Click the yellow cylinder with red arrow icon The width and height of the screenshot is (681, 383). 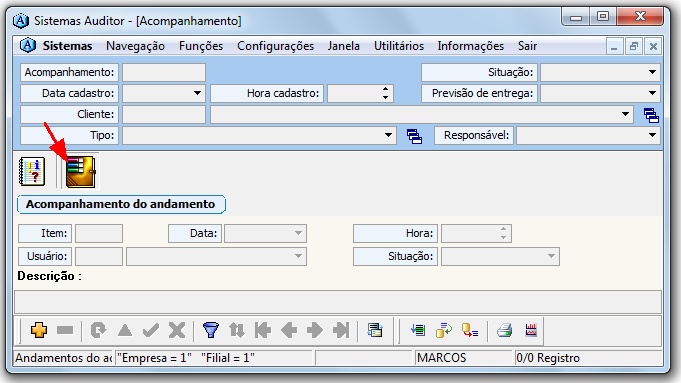click(470, 330)
